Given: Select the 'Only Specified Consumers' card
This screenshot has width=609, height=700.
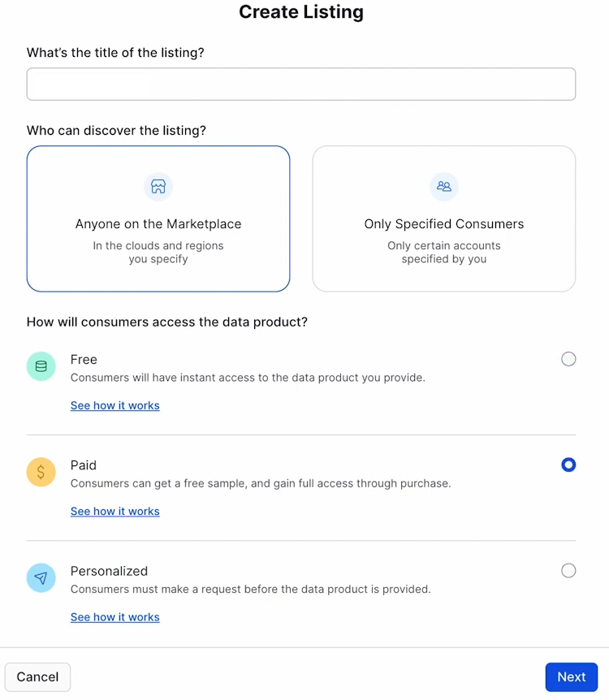Looking at the screenshot, I should [x=443, y=218].
